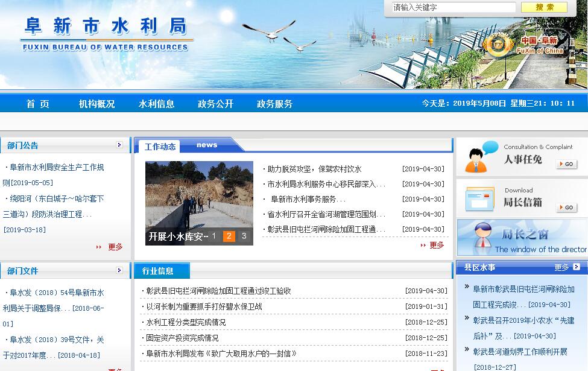Click the arrow icon in 部门文件 header
The image size is (588, 371).
pos(119,270)
